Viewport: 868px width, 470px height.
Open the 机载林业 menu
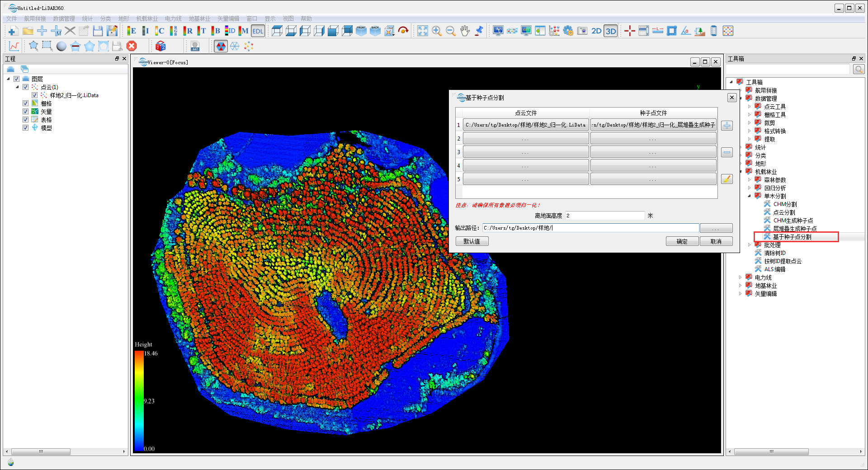[x=147, y=19]
